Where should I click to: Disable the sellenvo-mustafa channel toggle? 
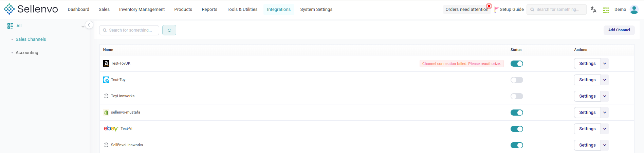517,113
